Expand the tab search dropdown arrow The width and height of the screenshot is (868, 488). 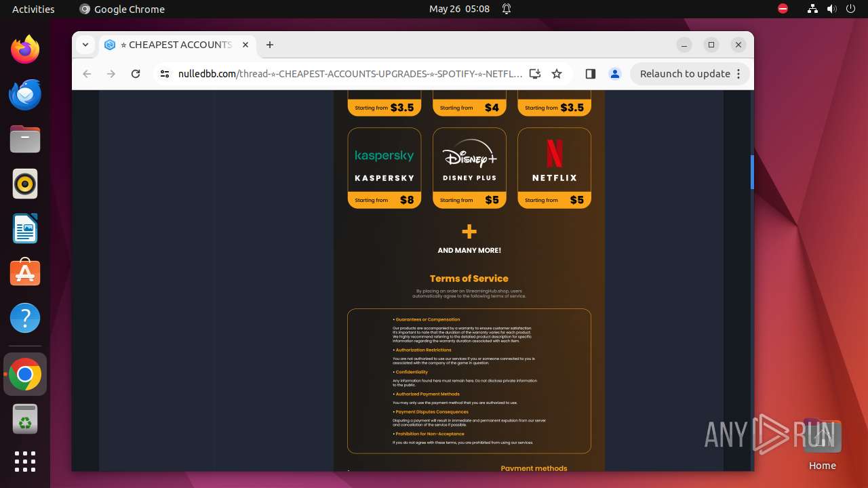coord(85,45)
